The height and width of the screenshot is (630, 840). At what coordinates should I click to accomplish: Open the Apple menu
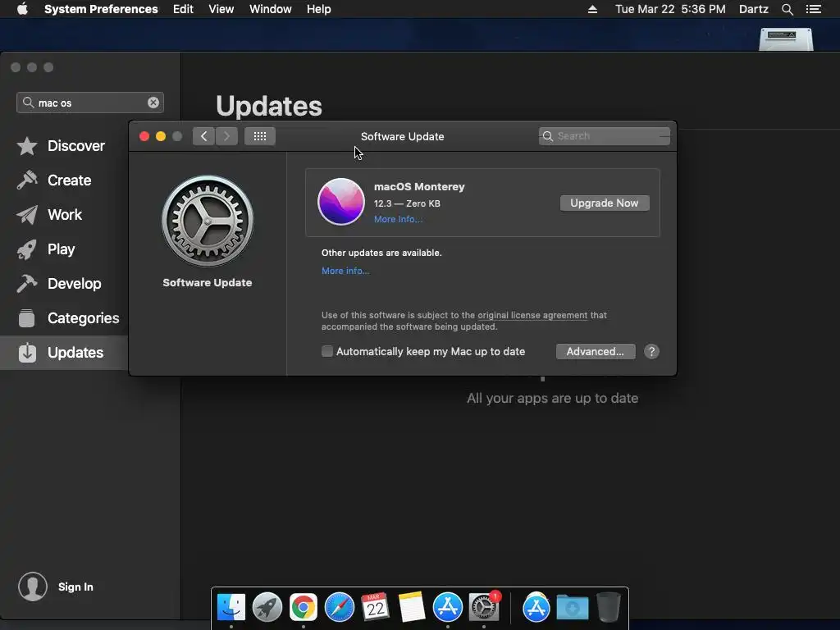[x=22, y=9]
